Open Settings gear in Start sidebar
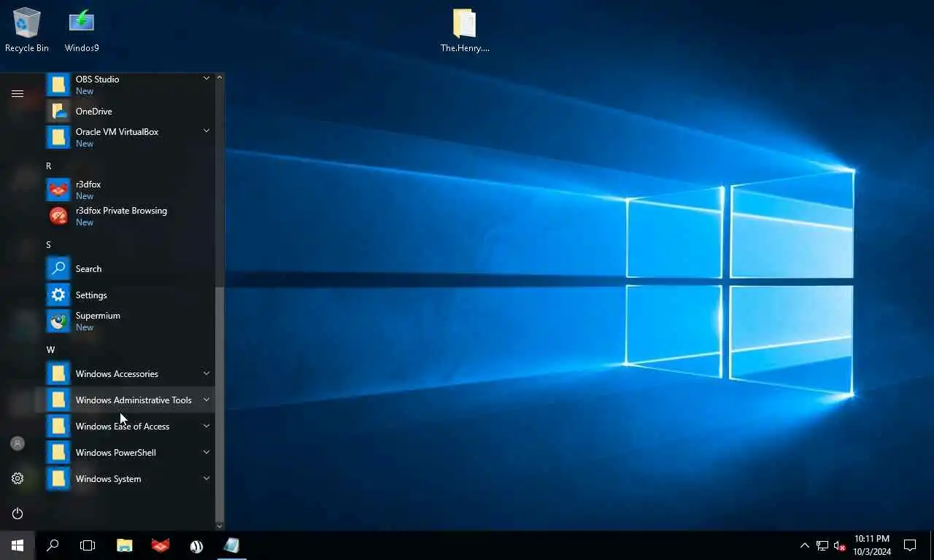Viewport: 934px width, 560px height. [x=18, y=478]
